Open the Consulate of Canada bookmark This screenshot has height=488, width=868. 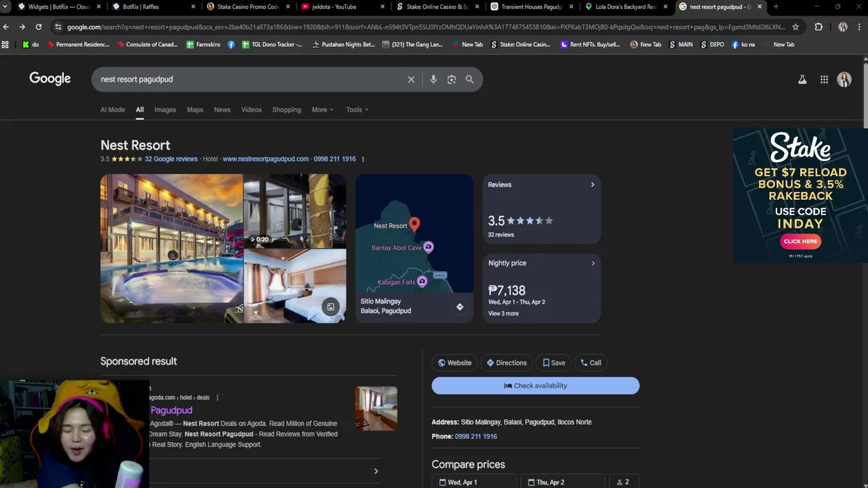click(146, 45)
